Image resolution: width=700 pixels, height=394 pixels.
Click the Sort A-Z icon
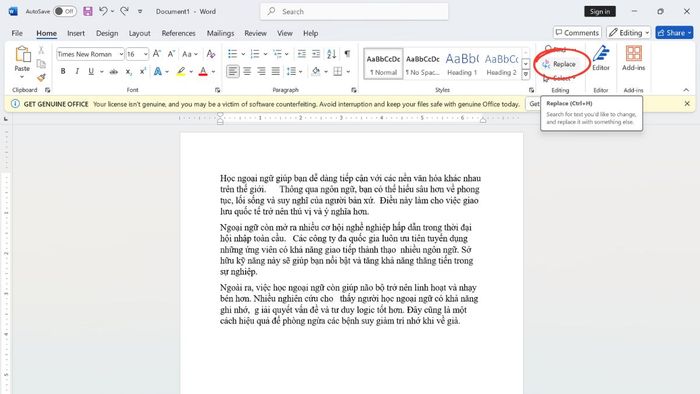pos(331,54)
